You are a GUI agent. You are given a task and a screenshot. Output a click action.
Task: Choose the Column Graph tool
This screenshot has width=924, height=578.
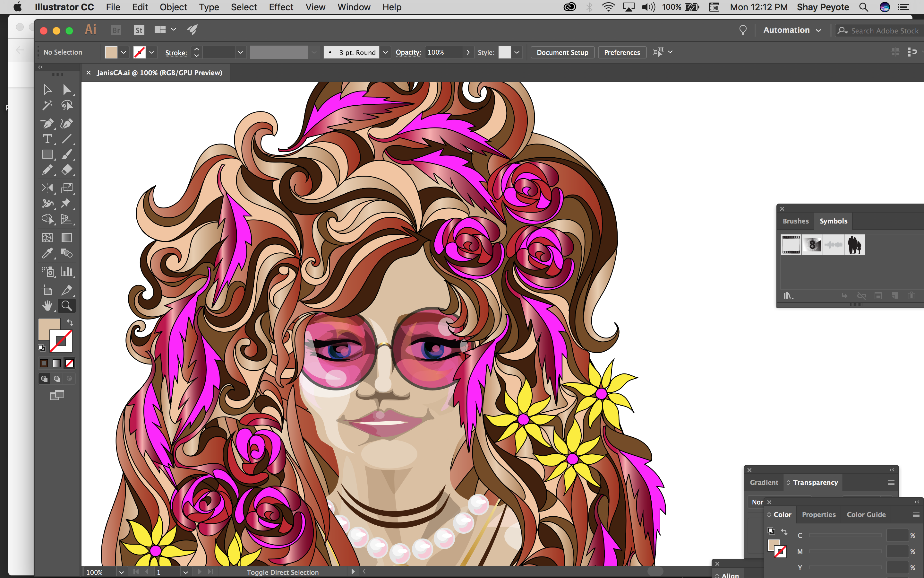point(67,271)
